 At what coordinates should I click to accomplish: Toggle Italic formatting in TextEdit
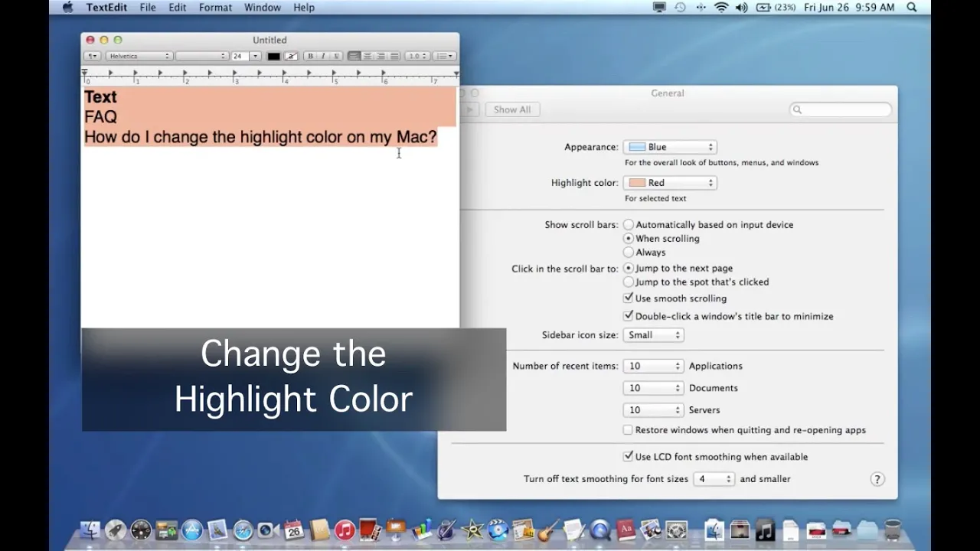point(322,56)
